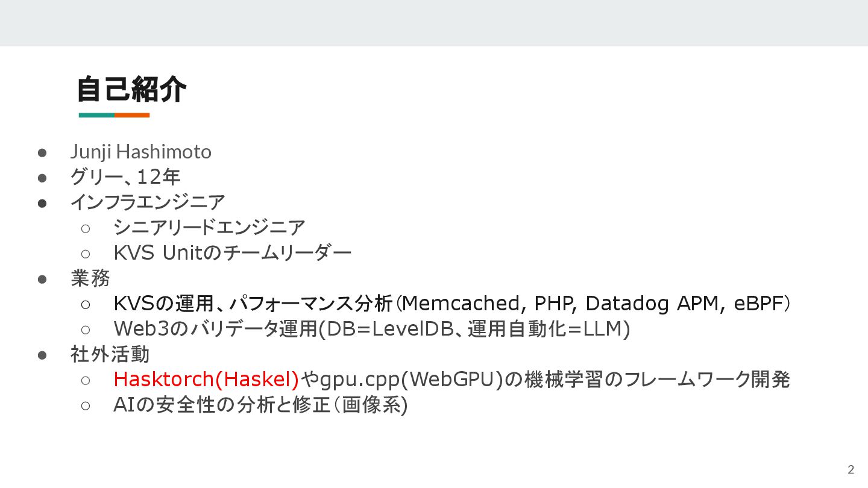Click the slide title 自己紹介

(131, 89)
